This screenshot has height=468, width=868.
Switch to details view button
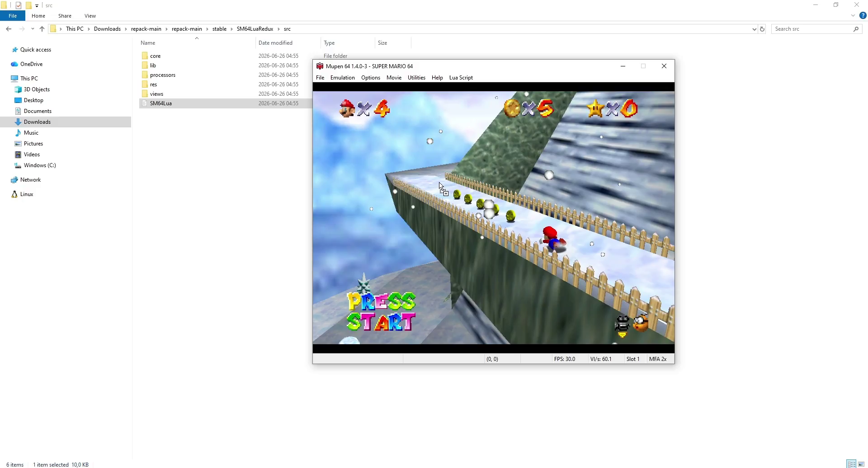coord(852,464)
